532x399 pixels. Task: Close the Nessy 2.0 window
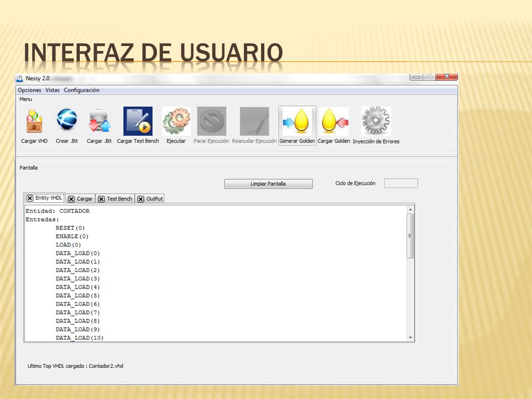pos(447,76)
